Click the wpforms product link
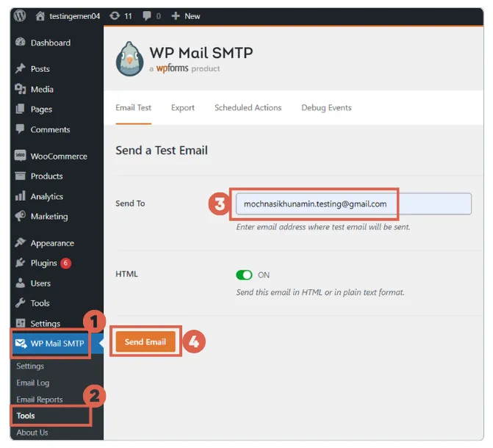Image resolution: width=493 pixels, height=448 pixels. tap(172, 68)
